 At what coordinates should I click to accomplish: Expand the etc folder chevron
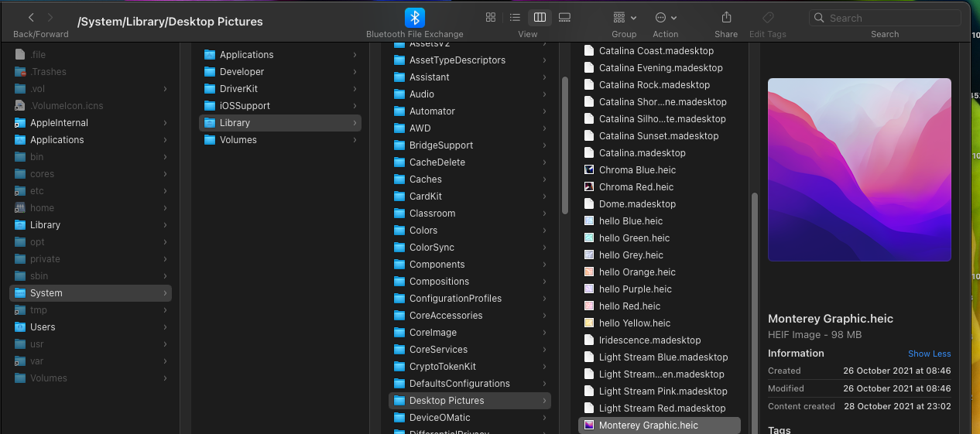tap(165, 191)
